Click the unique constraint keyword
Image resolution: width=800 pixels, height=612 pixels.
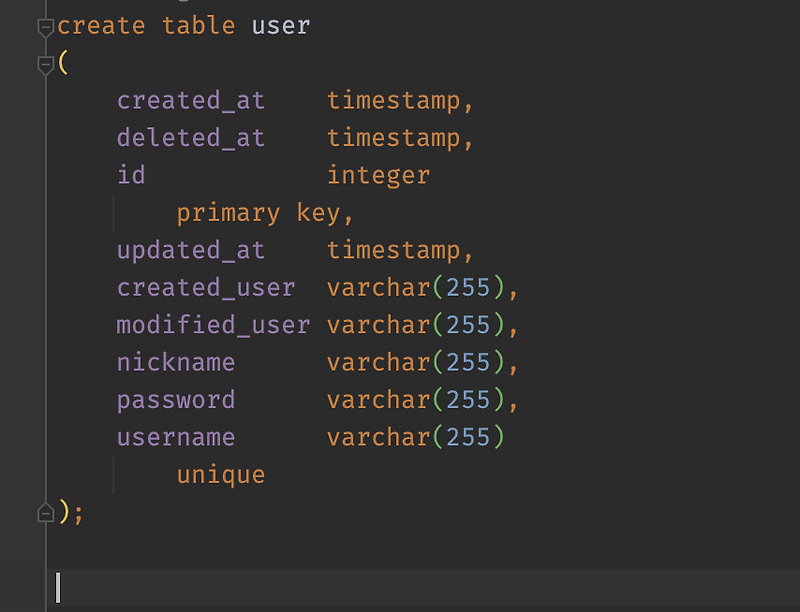click(221, 475)
